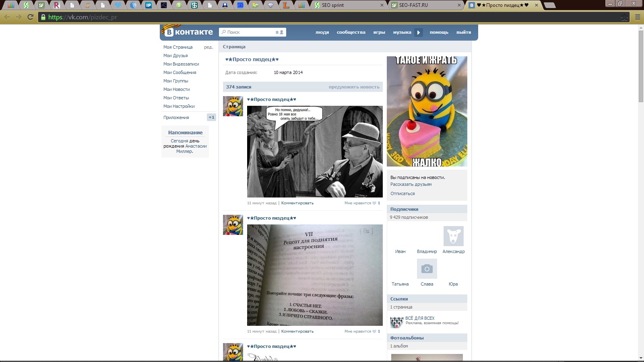Click the VKontakte logo

(x=189, y=32)
